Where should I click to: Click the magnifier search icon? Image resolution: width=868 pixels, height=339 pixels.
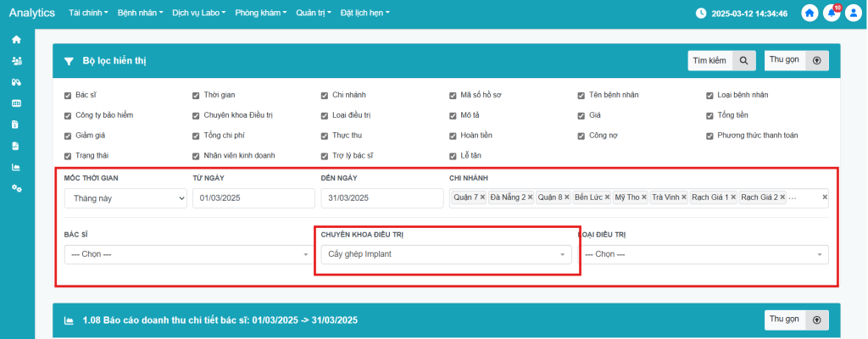click(743, 61)
